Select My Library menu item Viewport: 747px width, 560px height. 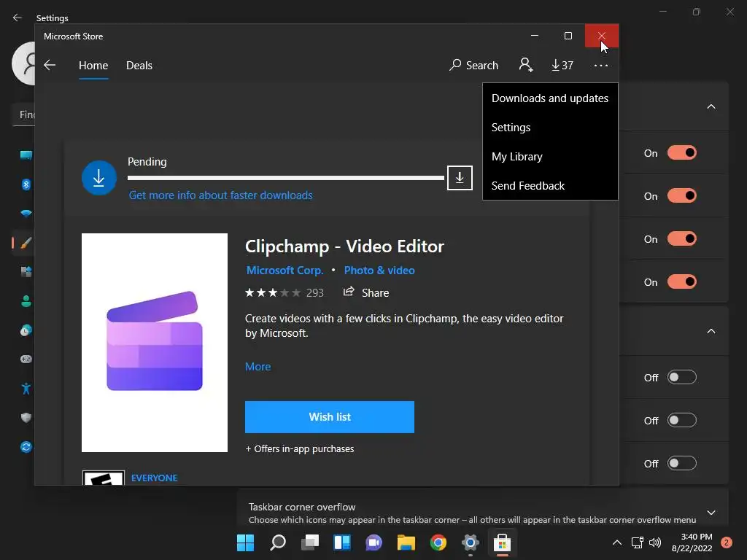coord(550,157)
